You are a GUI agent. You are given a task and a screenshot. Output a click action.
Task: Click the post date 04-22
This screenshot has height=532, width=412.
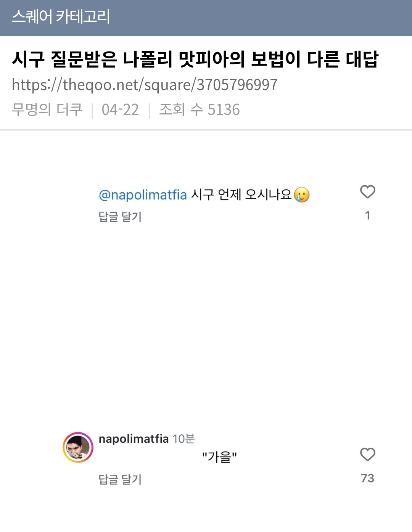pyautogui.click(x=120, y=110)
